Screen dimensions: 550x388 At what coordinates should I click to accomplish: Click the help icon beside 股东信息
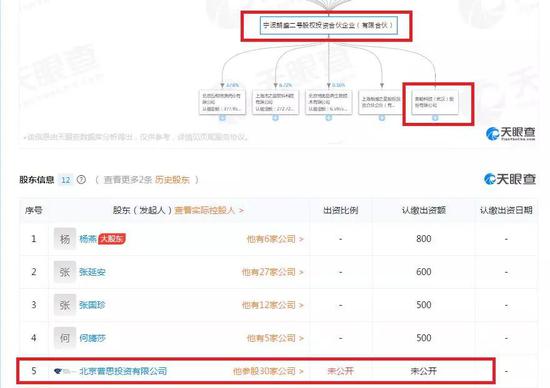(x=81, y=180)
